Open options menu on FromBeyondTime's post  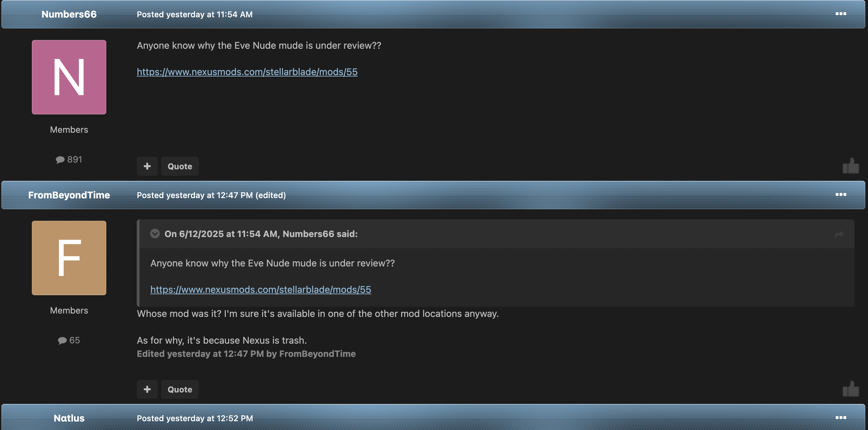841,195
